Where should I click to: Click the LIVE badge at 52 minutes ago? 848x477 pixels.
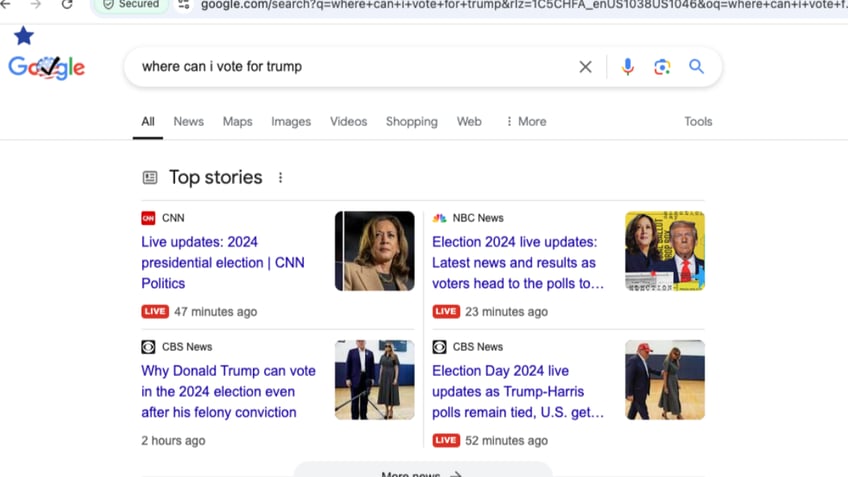click(446, 440)
